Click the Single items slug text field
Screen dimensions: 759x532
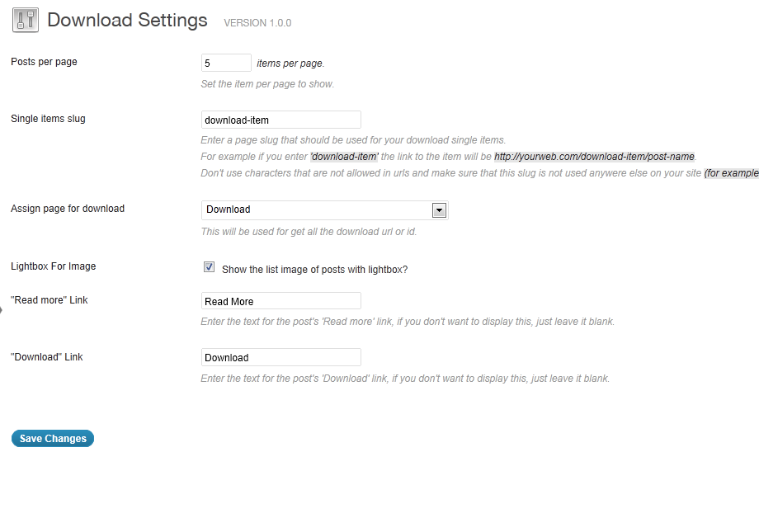pyautogui.click(x=280, y=120)
